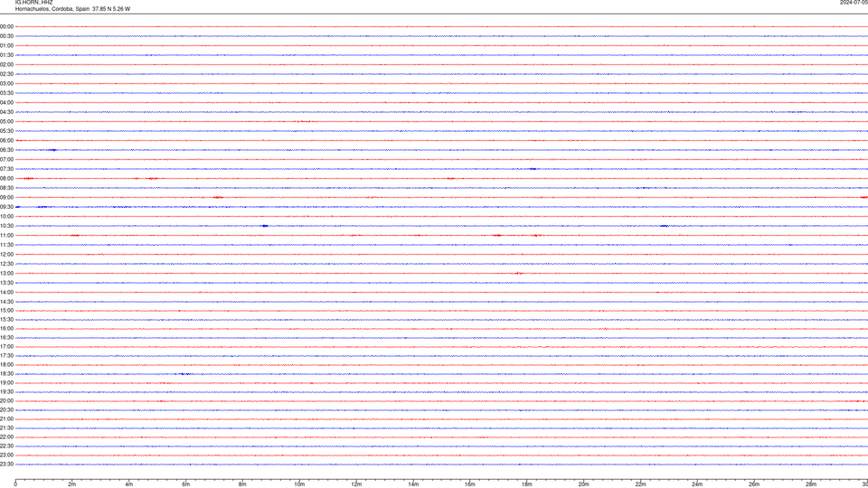Click the 23:00 row label
The image size is (868, 488).
click(6, 455)
